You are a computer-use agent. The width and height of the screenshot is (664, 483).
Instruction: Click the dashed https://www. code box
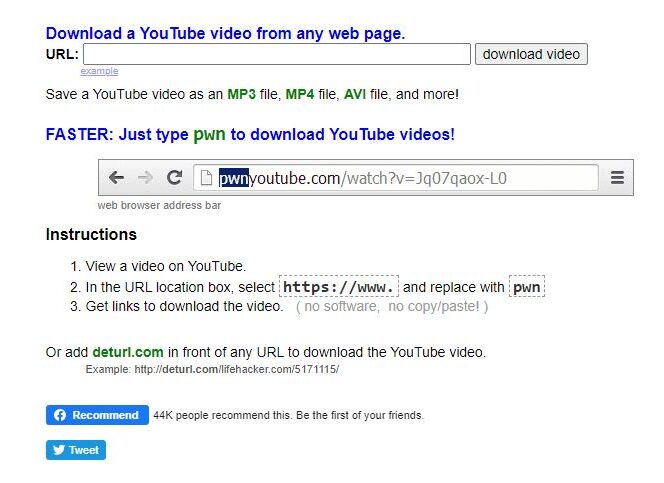coord(339,287)
